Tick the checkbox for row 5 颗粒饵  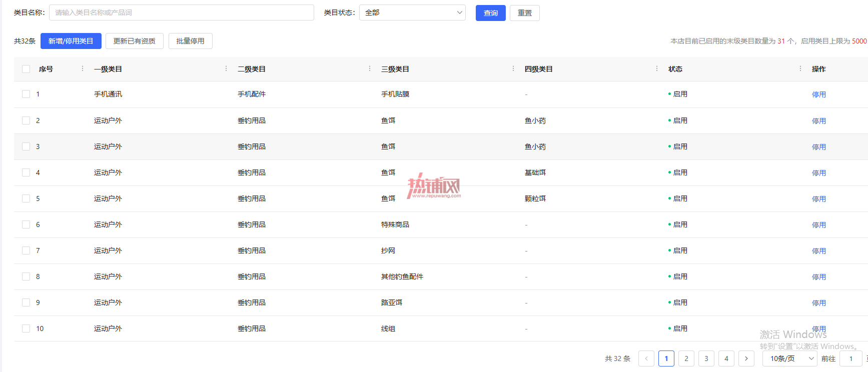click(x=26, y=198)
